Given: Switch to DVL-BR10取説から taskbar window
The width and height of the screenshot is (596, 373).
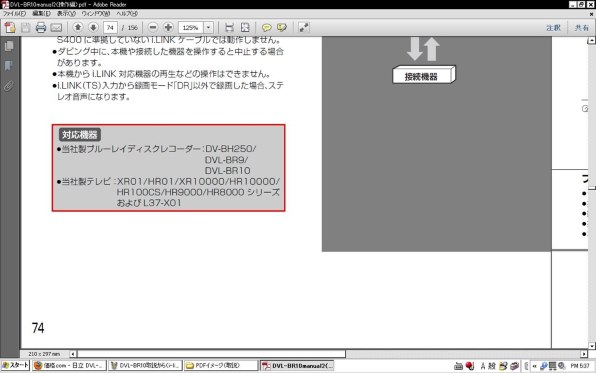Looking at the screenshot, I should 146,365.
